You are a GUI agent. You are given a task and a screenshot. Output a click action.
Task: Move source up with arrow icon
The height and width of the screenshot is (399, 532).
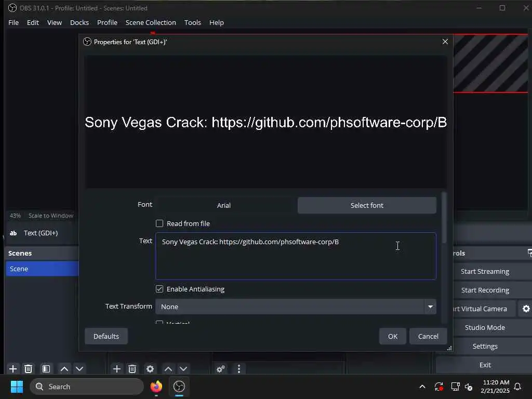click(168, 369)
